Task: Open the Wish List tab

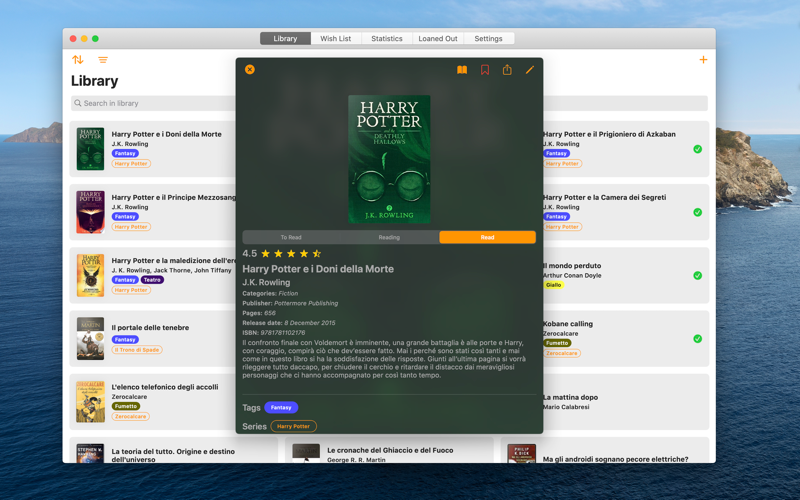Action: pyautogui.click(x=336, y=38)
